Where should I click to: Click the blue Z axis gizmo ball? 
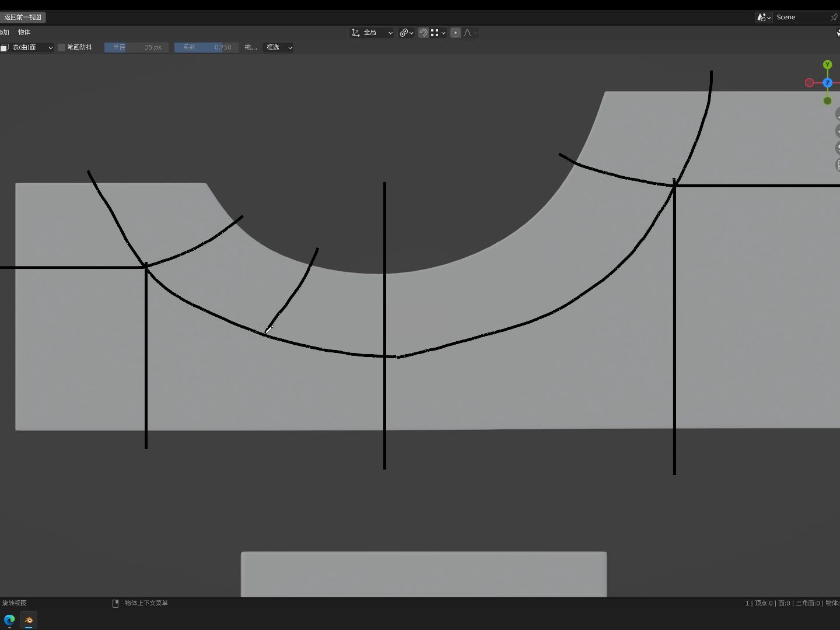point(827,83)
